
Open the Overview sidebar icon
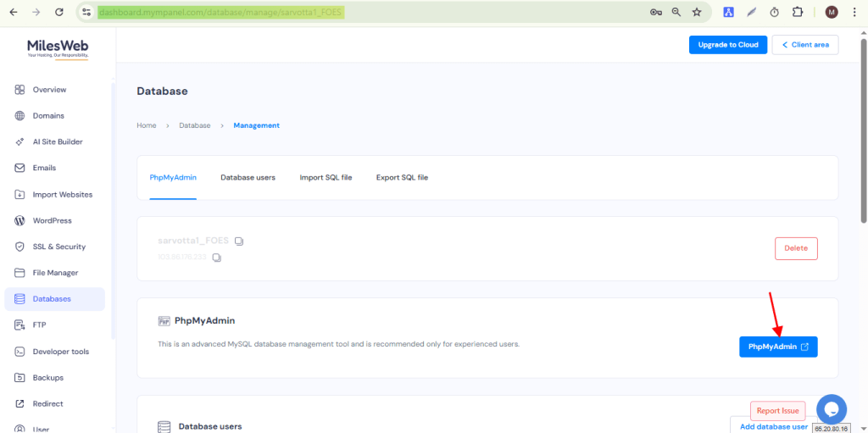tap(20, 90)
